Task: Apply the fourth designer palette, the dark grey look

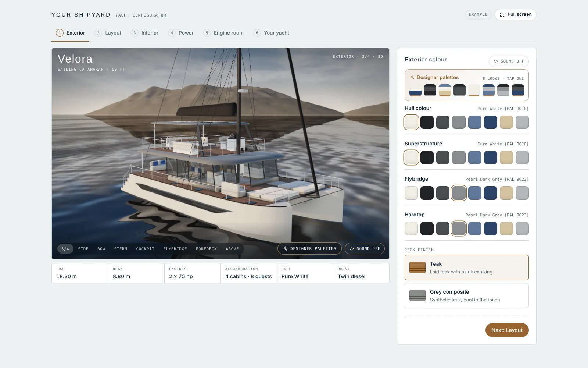Action: pos(459,90)
